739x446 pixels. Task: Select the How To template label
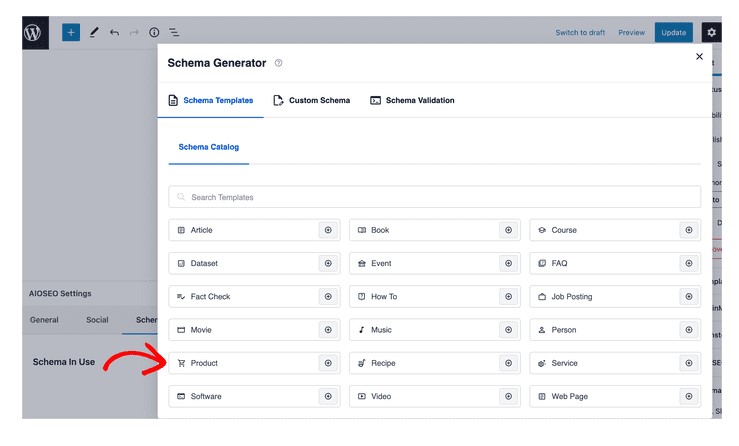click(x=384, y=297)
